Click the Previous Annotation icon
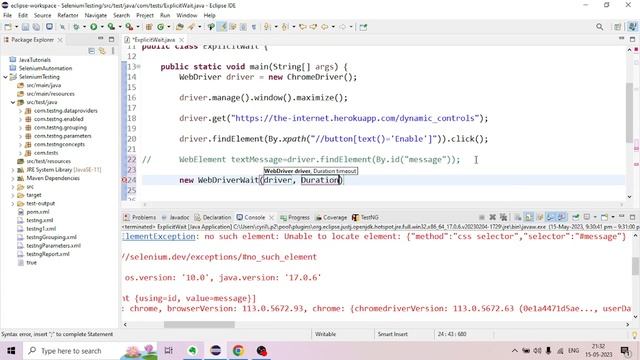This screenshot has height=360, width=640. click(285, 27)
